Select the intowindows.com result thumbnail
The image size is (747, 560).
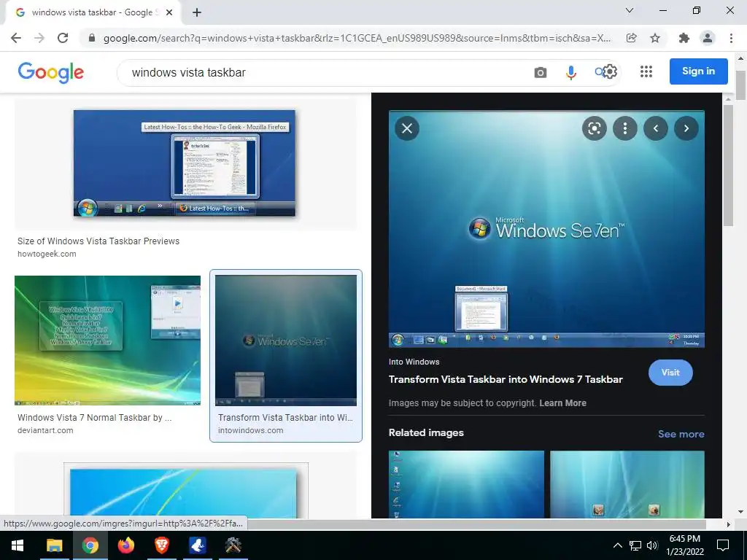click(x=286, y=341)
